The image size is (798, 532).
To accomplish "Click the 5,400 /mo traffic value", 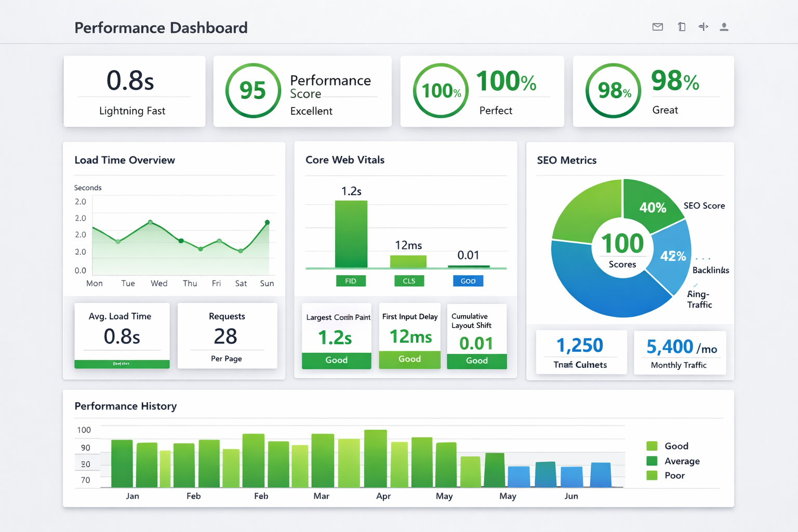I will point(682,347).
